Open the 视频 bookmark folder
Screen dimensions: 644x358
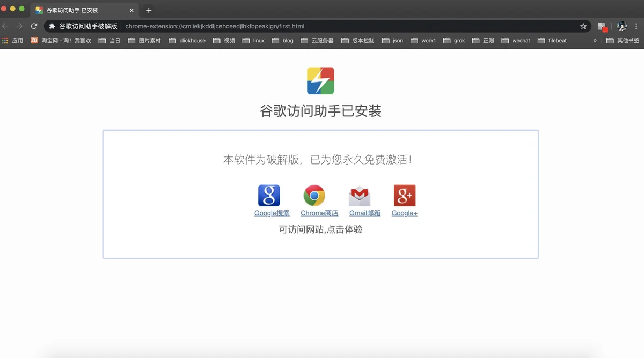[224, 41]
